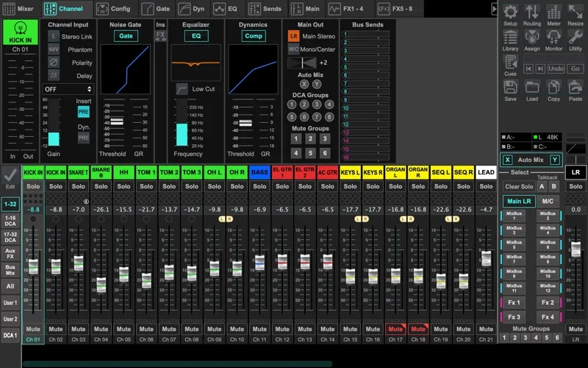This screenshot has width=588, height=368.
Task: Open the Monitor headphones icon
Action: click(553, 38)
